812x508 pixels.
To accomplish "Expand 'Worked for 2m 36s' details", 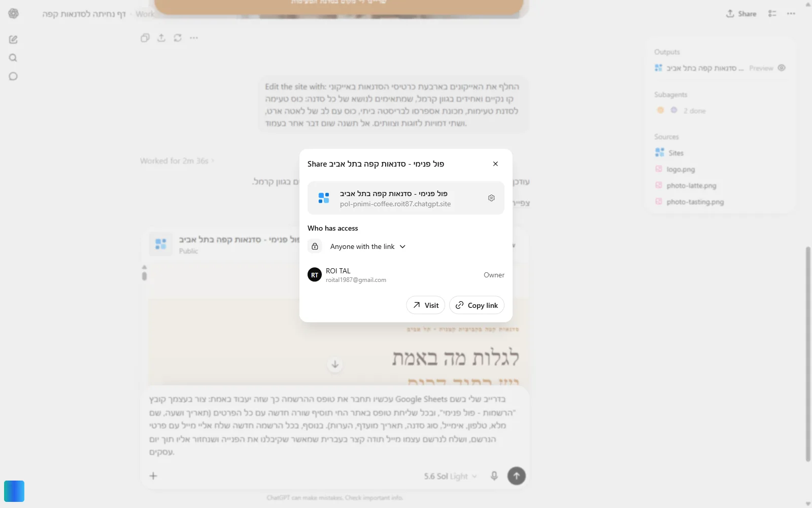I will pyautogui.click(x=177, y=161).
